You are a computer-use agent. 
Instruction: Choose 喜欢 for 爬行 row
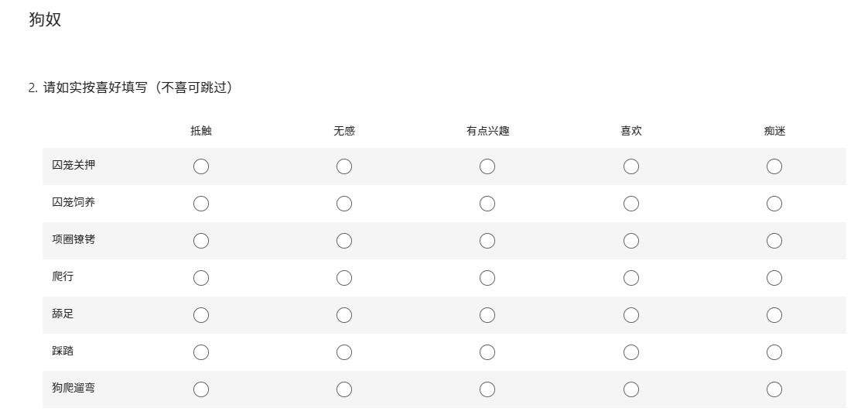pos(631,278)
